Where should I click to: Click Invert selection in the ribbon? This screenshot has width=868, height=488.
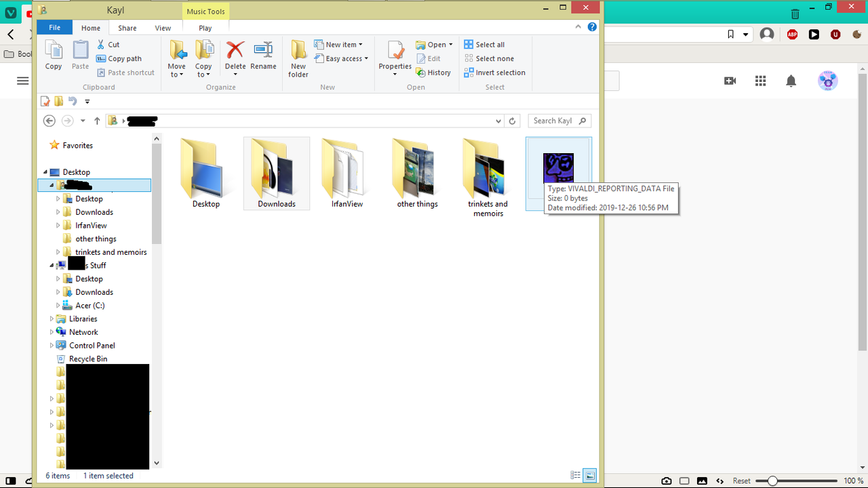[x=494, y=73]
